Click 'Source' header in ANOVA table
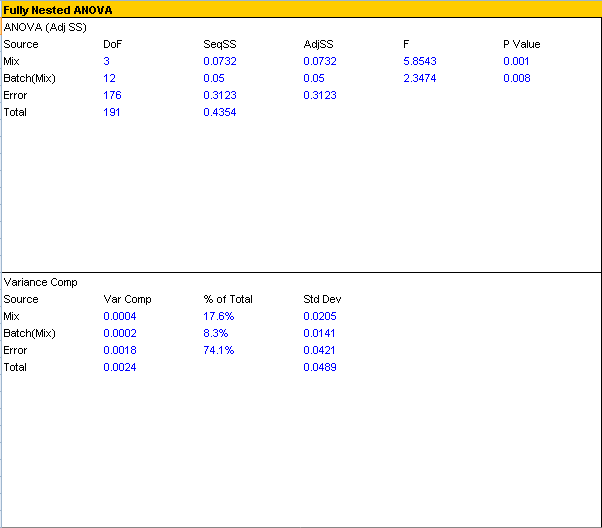The height and width of the screenshot is (528, 602). pyautogui.click(x=21, y=44)
